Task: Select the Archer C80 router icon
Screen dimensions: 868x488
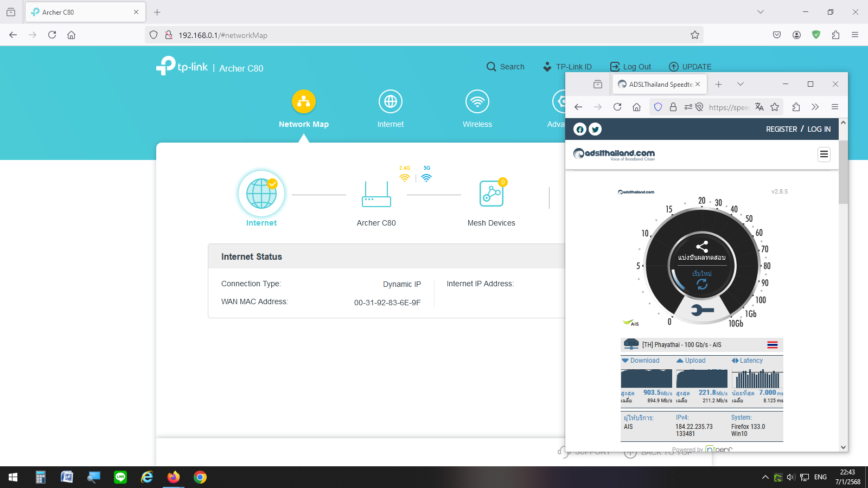Action: tap(376, 194)
